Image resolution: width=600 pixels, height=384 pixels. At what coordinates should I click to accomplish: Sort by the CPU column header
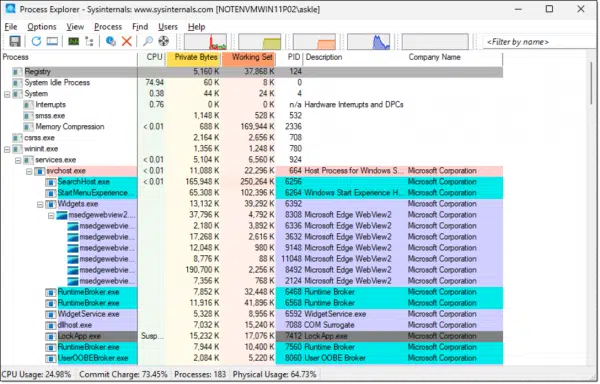pyautogui.click(x=152, y=57)
